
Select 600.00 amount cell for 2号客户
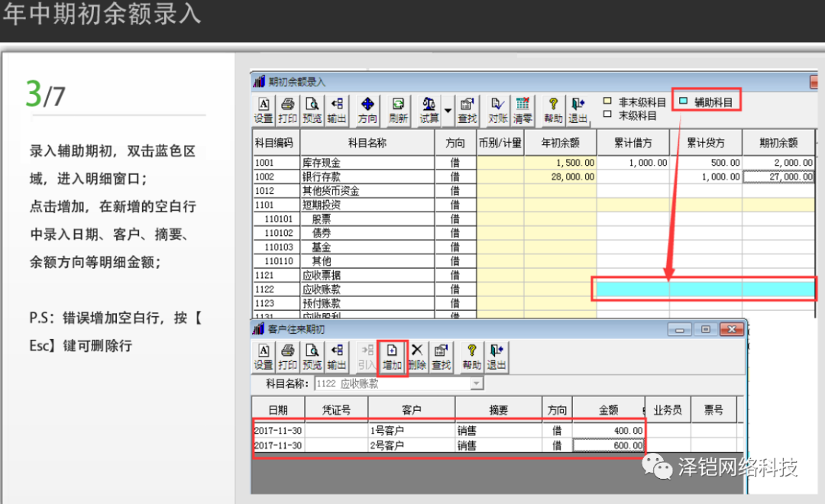point(608,445)
